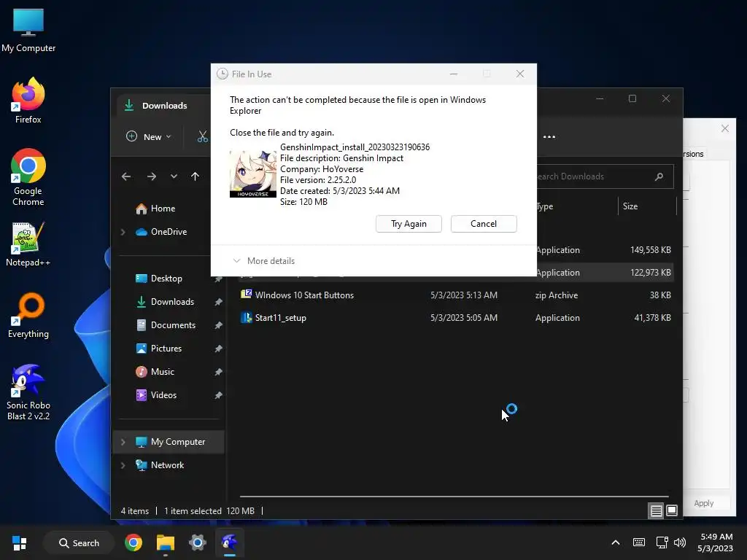Viewport: 747px width, 560px height.
Task: Open Sonic Robo Blast 2 desktop shortcut
Action: click(x=28, y=392)
